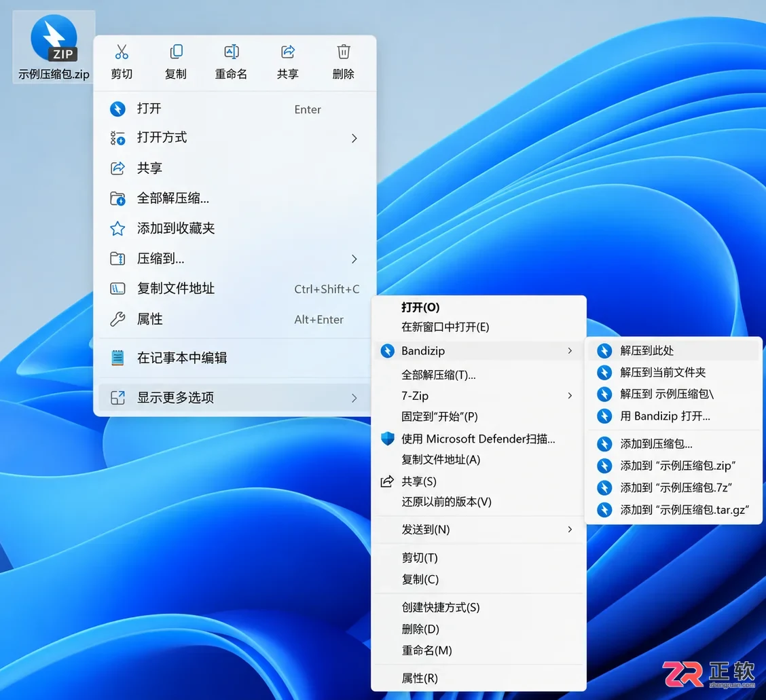
Task: Select 复制文件地址(A) entry
Action: point(479,460)
